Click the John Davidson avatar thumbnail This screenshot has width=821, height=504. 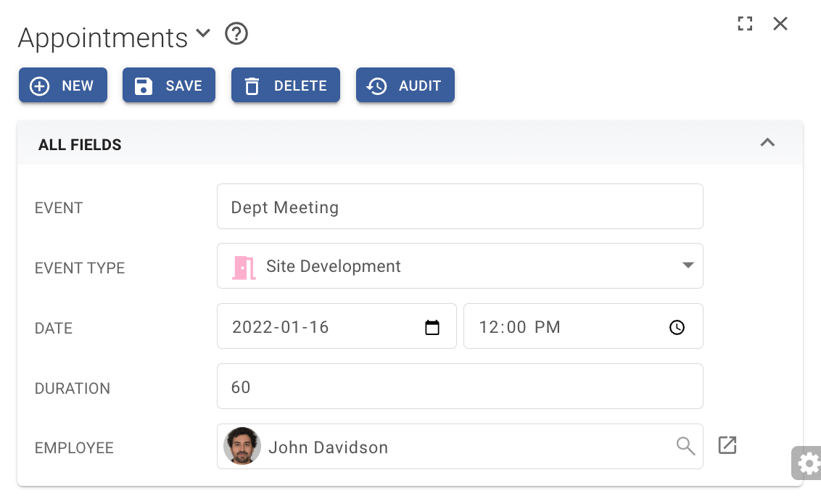point(242,446)
